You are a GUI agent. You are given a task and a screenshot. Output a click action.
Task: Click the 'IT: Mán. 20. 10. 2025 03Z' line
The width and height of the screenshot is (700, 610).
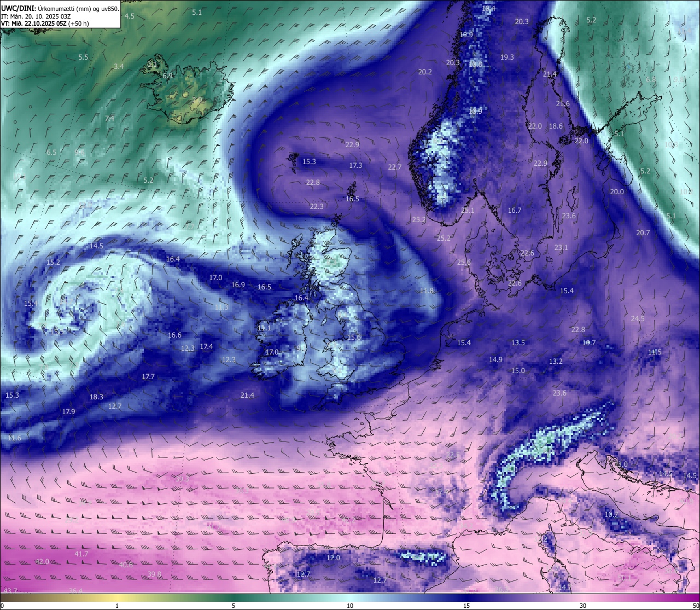(x=37, y=16)
